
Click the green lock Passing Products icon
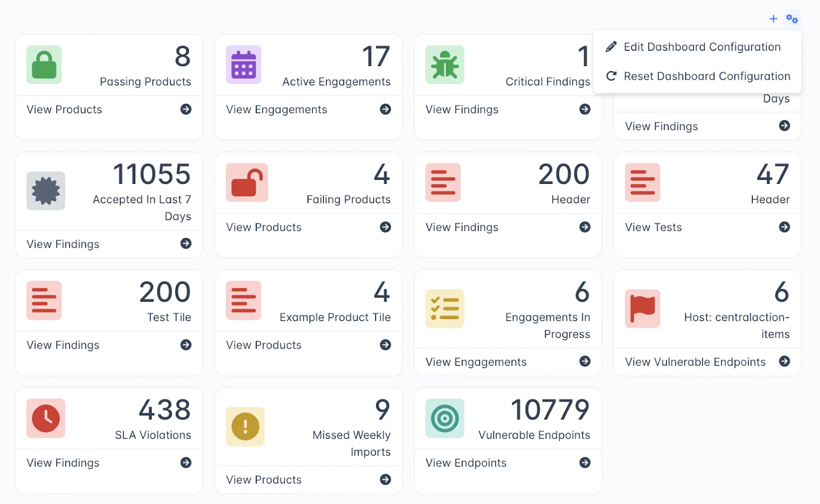(x=44, y=65)
